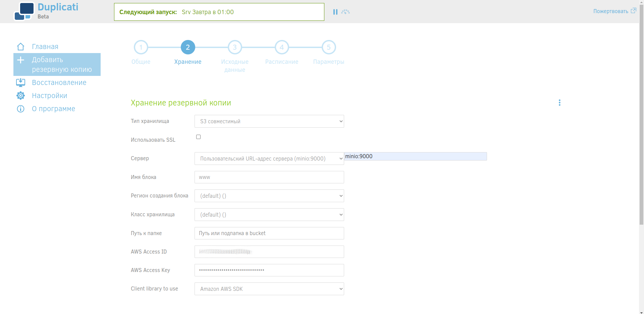Click the Duplicati logo icon

pos(24,11)
